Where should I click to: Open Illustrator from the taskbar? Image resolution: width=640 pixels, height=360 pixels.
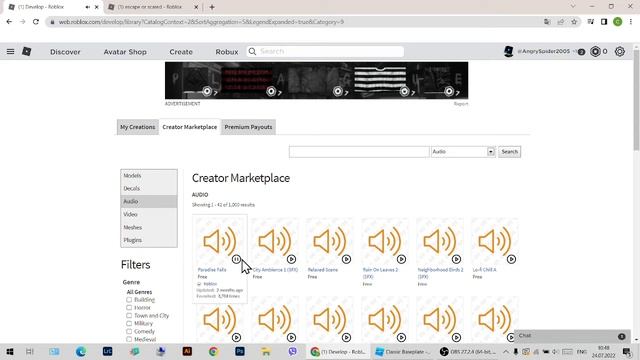pyautogui.click(x=187, y=351)
